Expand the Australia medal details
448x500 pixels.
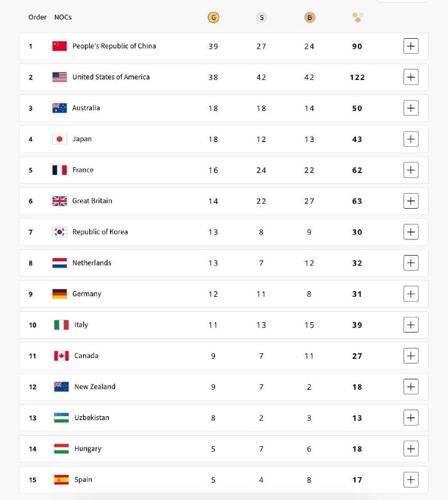[x=411, y=107]
